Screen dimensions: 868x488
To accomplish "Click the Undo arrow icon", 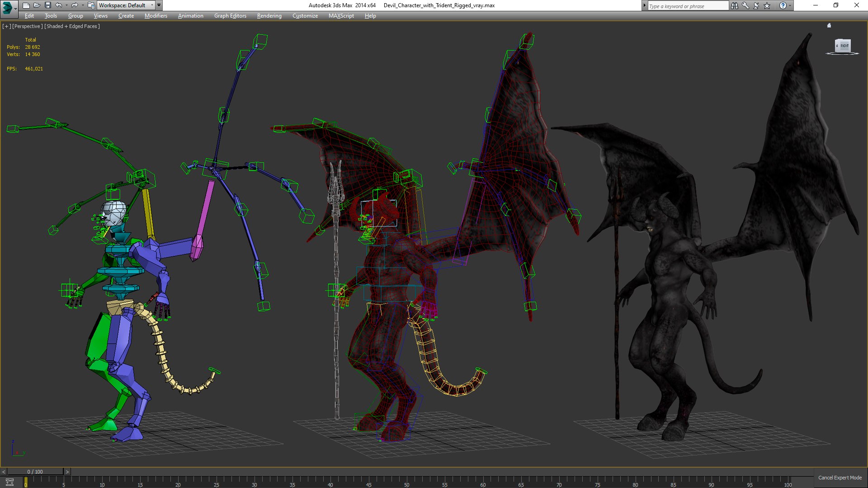I will [58, 5].
